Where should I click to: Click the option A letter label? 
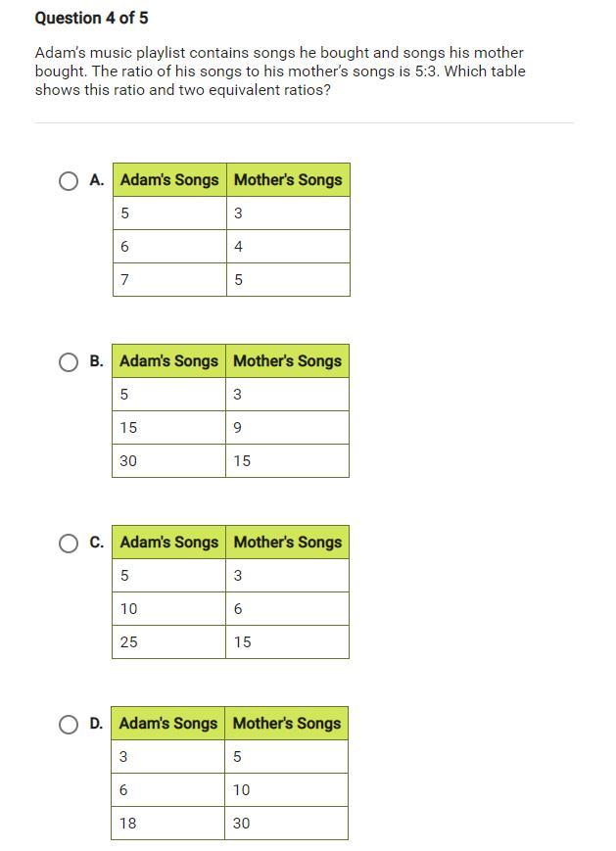(97, 180)
